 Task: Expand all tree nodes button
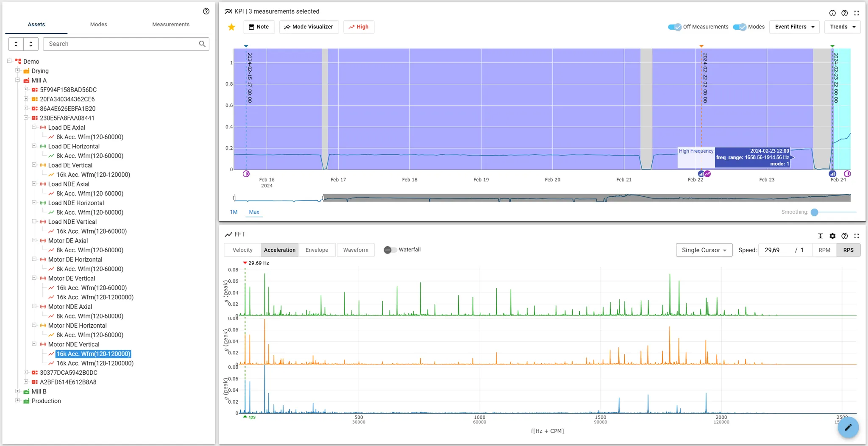click(31, 44)
